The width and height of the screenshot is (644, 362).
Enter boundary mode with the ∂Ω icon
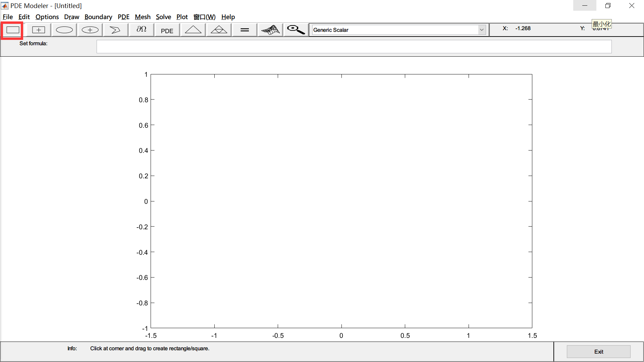(x=141, y=29)
